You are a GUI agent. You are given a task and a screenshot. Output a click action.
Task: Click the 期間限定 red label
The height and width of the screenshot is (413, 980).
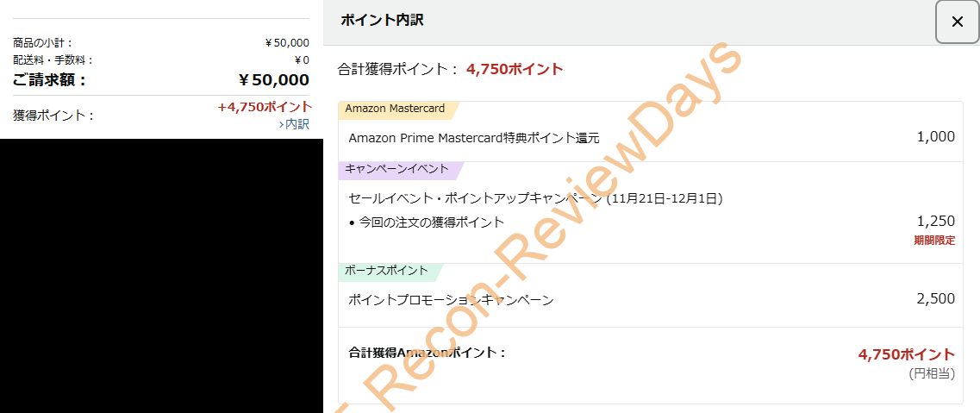click(934, 241)
